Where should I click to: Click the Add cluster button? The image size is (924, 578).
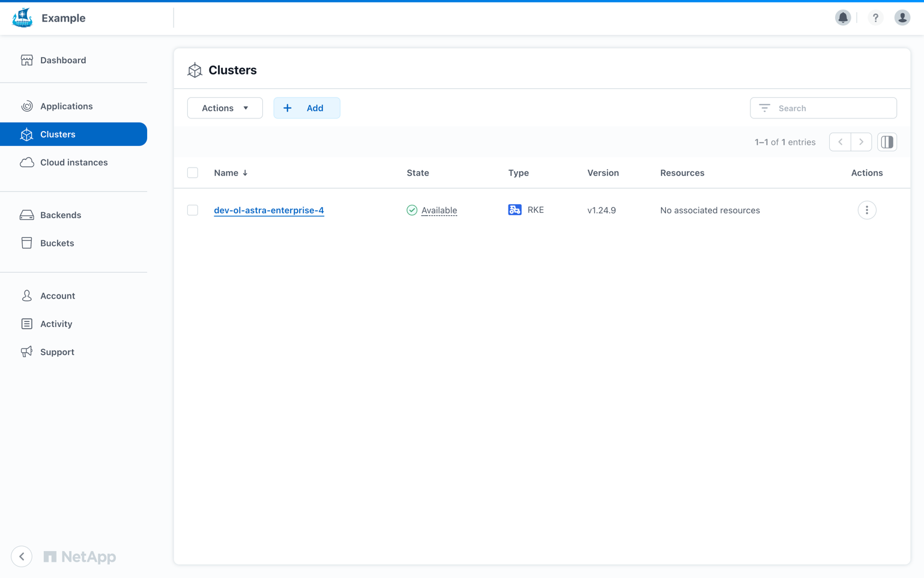tap(306, 108)
